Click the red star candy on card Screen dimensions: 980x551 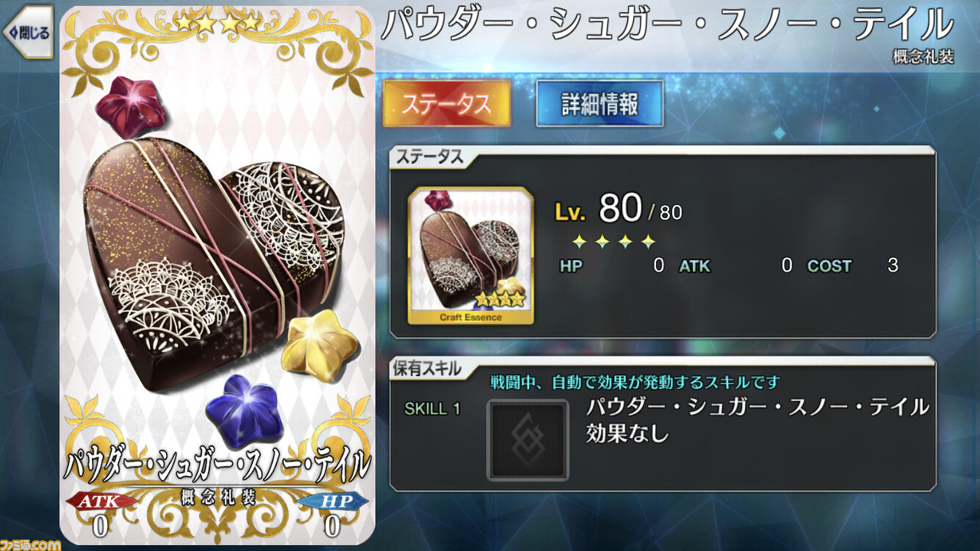coord(132,106)
